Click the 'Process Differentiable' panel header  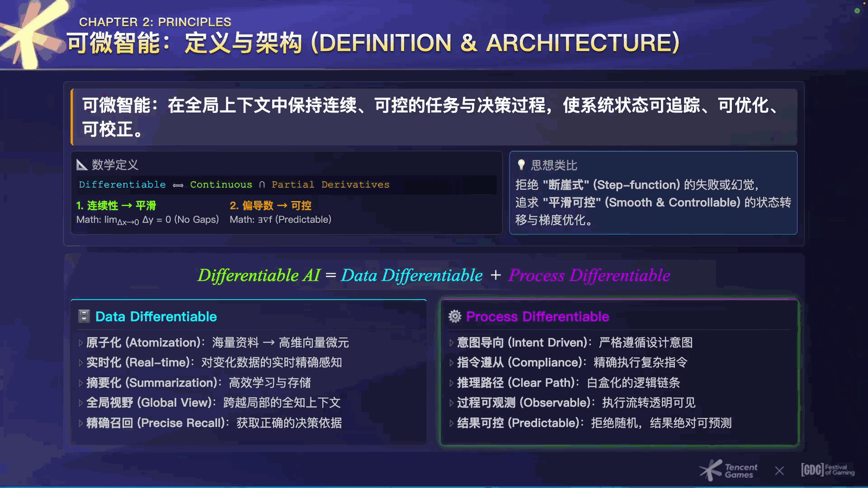coord(538,317)
